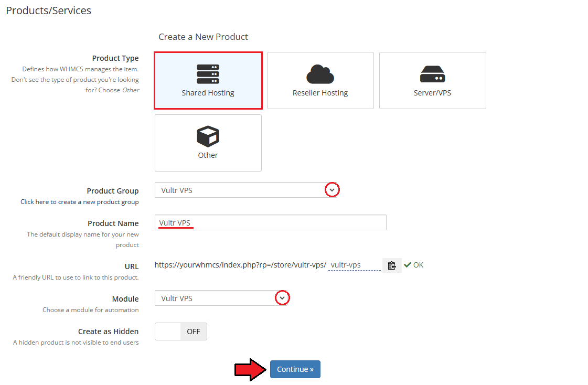The height and width of the screenshot is (385, 588).
Task: Click the Products/Services page heading
Action: 48,10
